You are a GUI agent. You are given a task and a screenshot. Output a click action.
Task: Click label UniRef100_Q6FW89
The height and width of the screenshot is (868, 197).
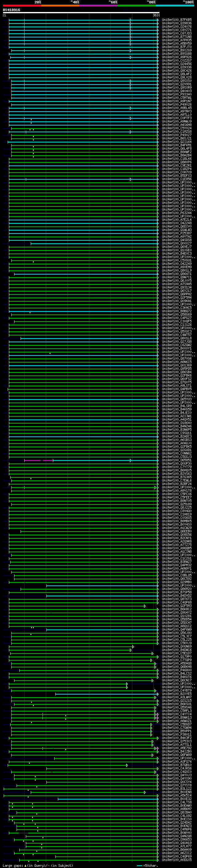tap(177, 755)
